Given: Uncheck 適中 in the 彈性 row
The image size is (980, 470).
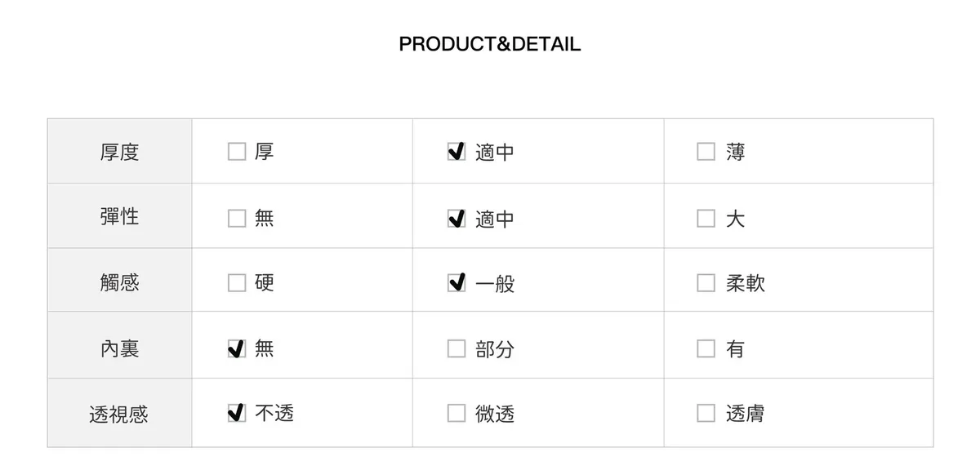Looking at the screenshot, I should point(457,218).
